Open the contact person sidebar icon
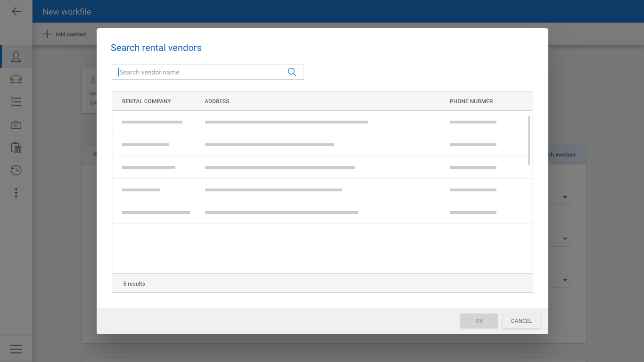644x362 pixels. pos(16,57)
